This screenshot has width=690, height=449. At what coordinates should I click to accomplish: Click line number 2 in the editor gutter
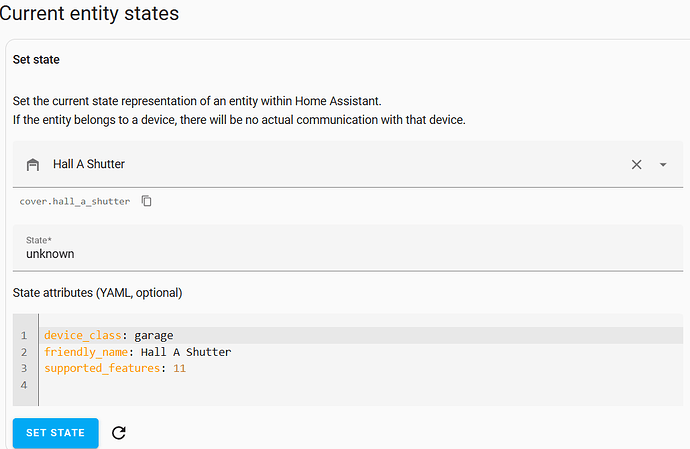point(24,352)
